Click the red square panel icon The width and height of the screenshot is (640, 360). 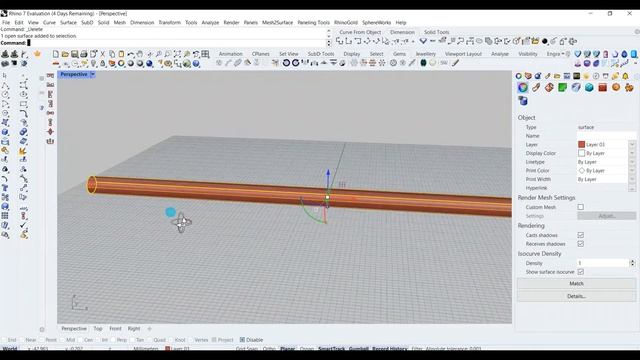(602, 87)
